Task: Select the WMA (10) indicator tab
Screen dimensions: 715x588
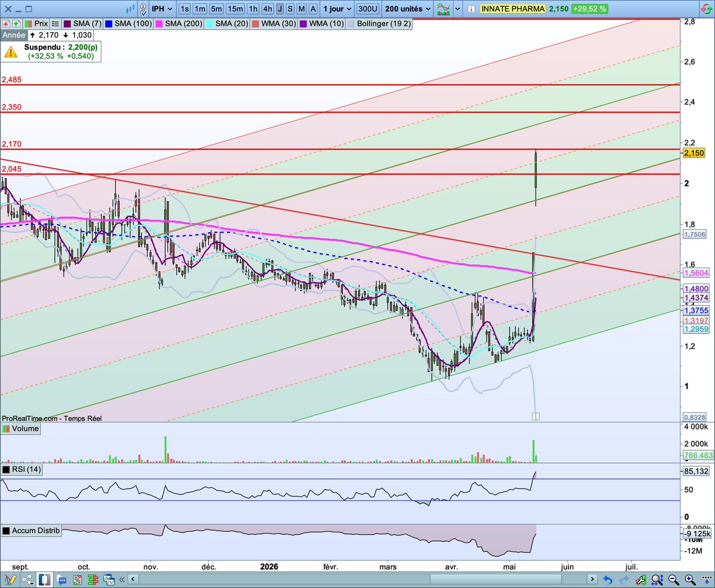Action: point(322,23)
